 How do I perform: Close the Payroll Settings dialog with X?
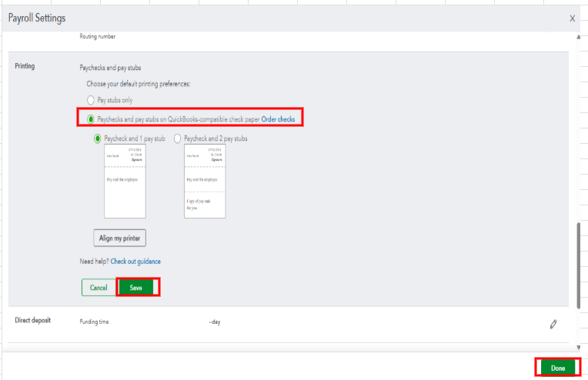pyautogui.click(x=573, y=18)
